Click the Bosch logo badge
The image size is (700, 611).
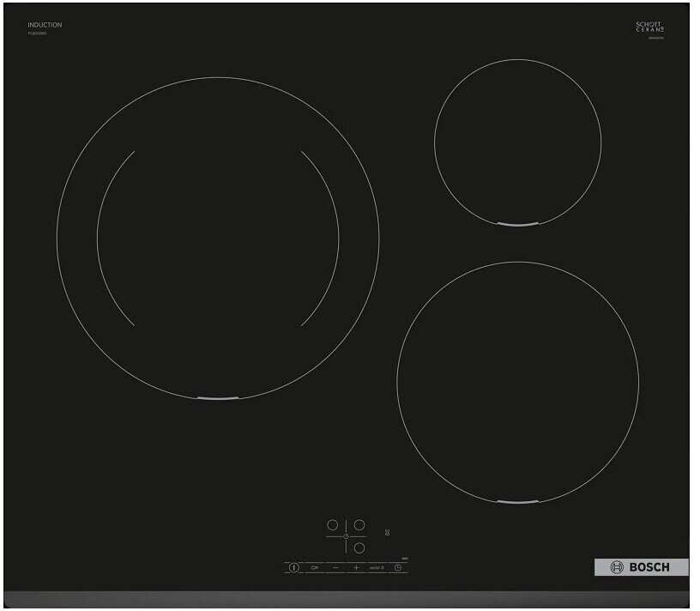point(641,567)
